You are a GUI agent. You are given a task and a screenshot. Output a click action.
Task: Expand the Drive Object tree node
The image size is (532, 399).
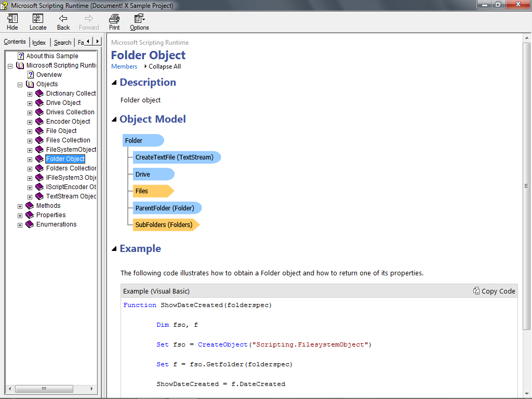[x=30, y=103]
